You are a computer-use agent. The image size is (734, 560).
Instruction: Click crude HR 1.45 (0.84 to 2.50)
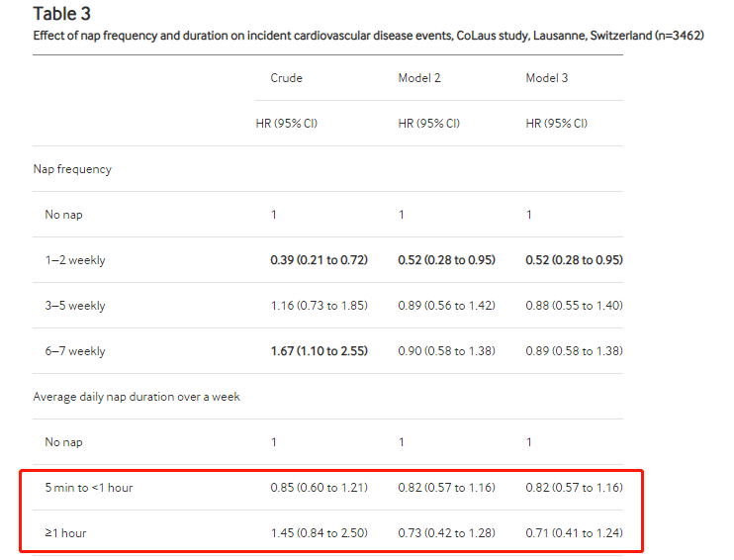click(x=319, y=533)
